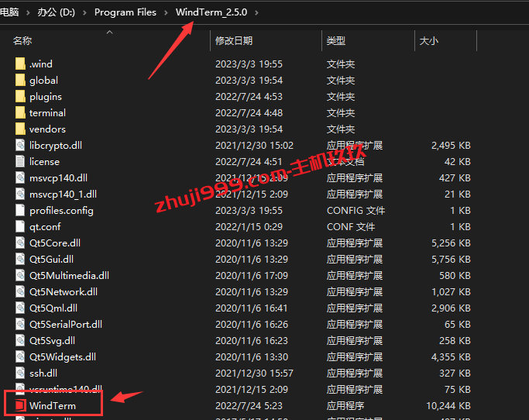Screen dimensions: 529x420
Task: Select the terminal folder name
Action: coord(47,113)
